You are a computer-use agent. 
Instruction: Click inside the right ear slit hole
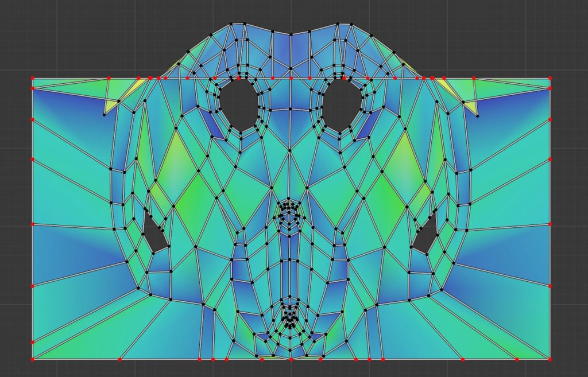pyautogui.click(x=425, y=236)
